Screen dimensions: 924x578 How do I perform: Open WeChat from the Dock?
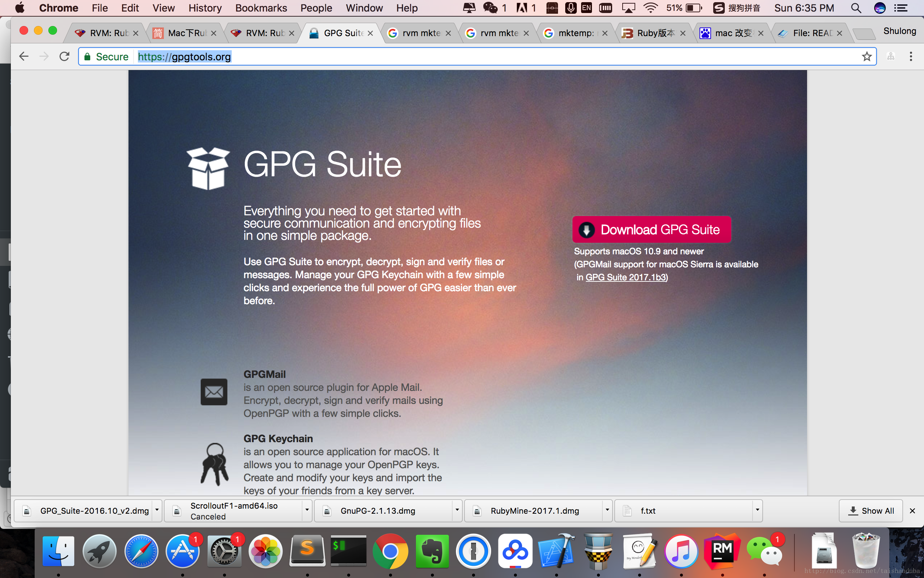tap(764, 551)
